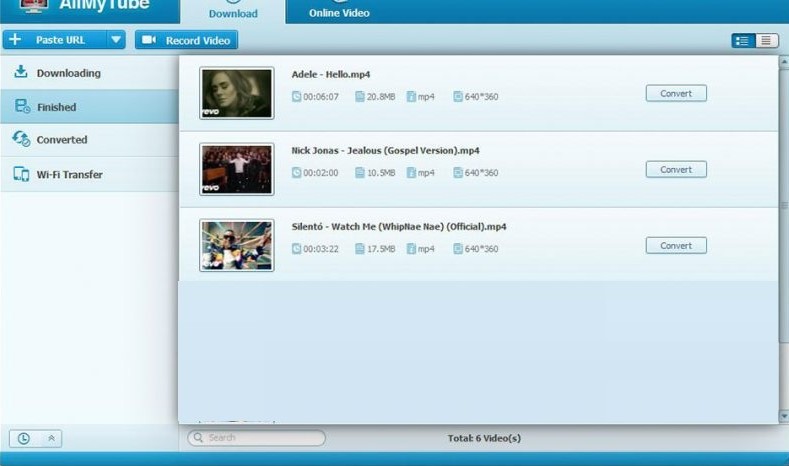Click the file size 10.5MB

pyautogui.click(x=381, y=173)
